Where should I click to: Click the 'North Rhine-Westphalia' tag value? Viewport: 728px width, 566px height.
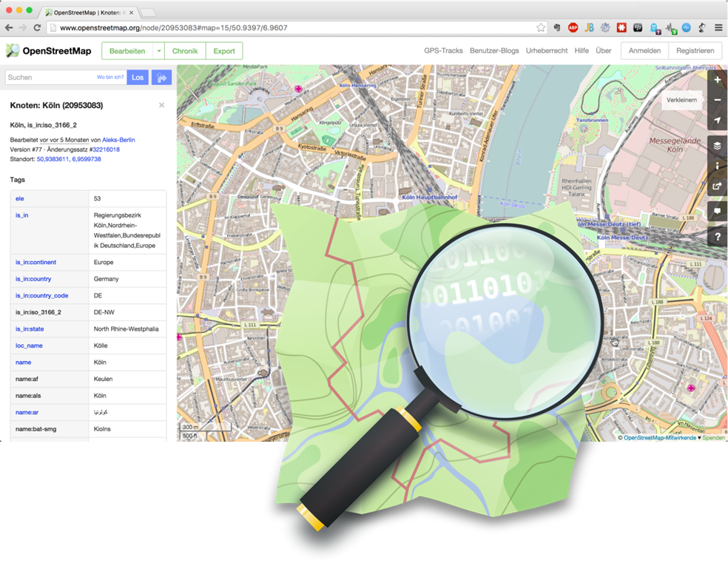click(x=127, y=329)
